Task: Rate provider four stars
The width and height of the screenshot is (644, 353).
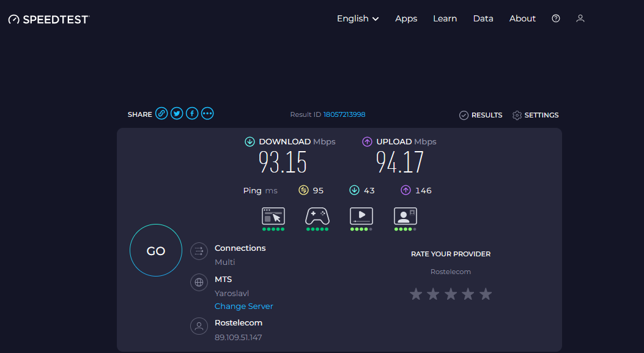Action: 468,294
